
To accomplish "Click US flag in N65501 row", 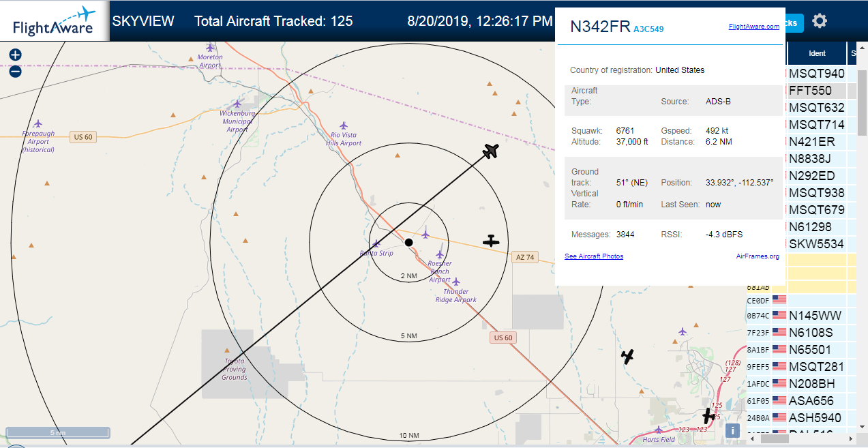I will click(779, 350).
